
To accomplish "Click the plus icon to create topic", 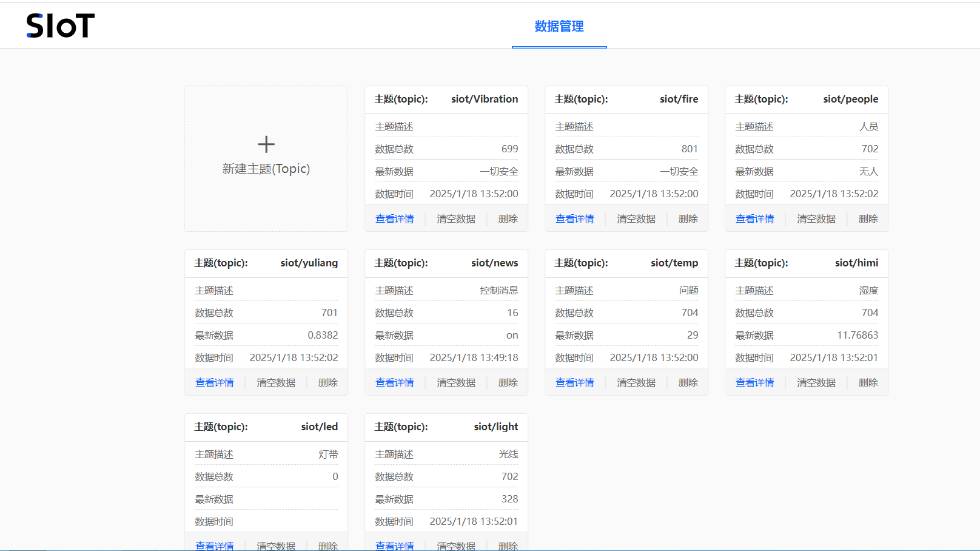I will [x=266, y=144].
